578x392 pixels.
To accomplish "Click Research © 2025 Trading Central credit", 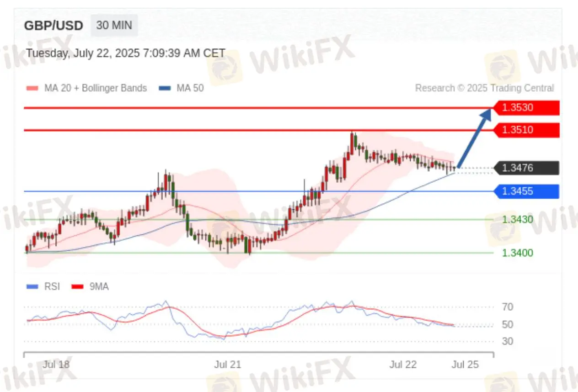I will tap(484, 88).
